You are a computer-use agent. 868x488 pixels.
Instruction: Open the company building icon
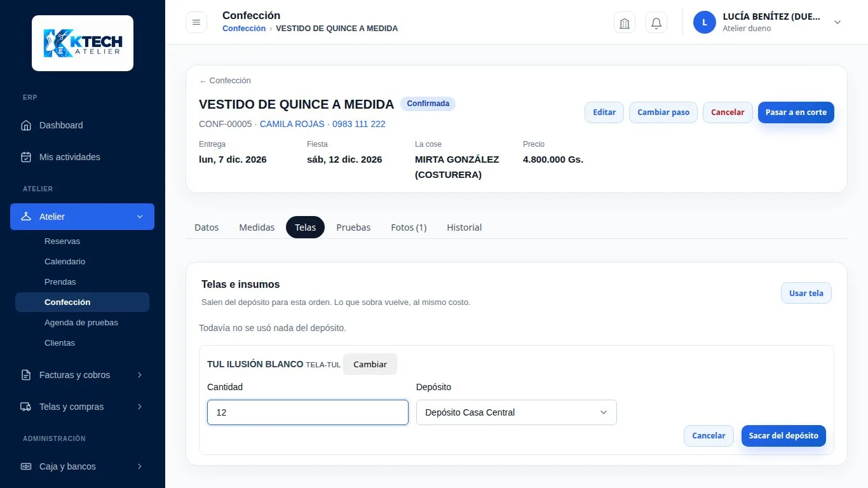pos(625,22)
